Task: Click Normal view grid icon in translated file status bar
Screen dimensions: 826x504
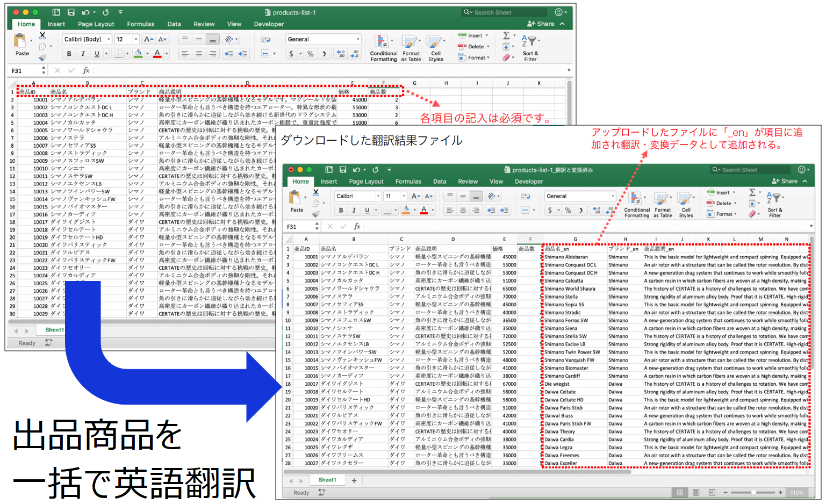Action: pyautogui.click(x=680, y=492)
